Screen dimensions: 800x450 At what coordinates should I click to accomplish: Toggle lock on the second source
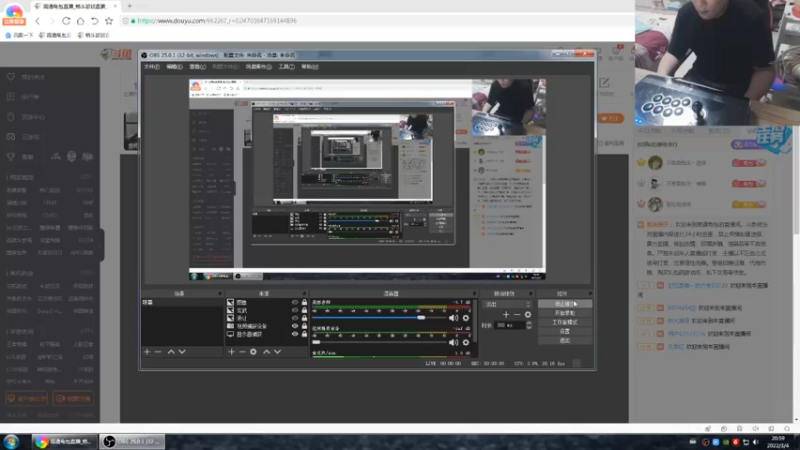pyautogui.click(x=305, y=310)
